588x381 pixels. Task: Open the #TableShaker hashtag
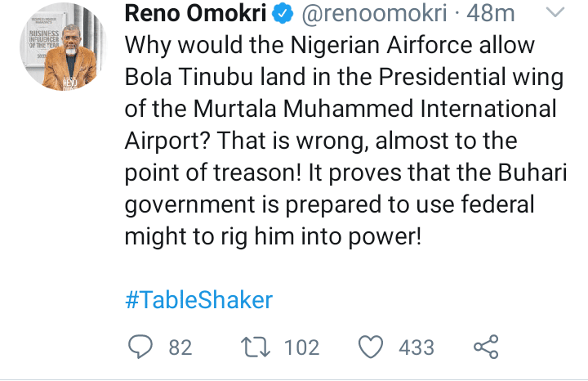pos(198,299)
